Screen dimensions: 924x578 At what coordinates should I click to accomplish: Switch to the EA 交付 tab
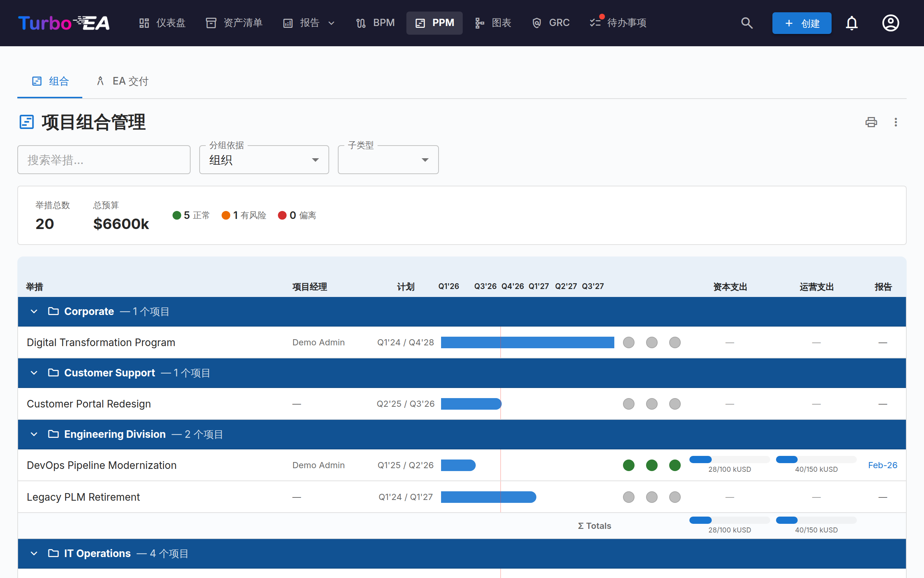(122, 81)
